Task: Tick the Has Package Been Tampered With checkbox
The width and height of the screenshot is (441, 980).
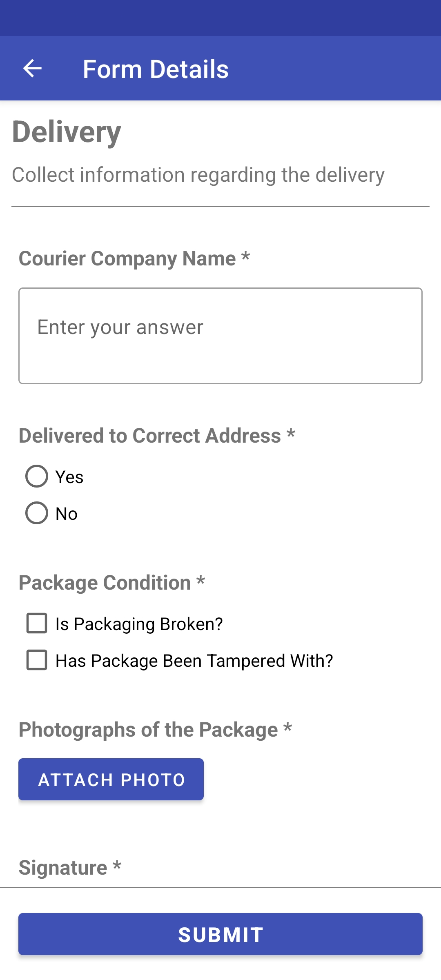Action: [x=37, y=660]
